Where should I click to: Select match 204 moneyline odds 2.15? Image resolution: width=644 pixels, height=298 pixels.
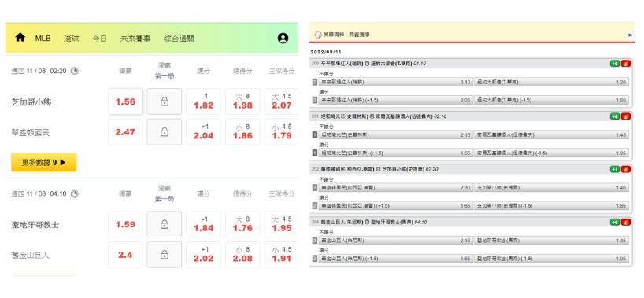pyautogui.click(x=395, y=241)
